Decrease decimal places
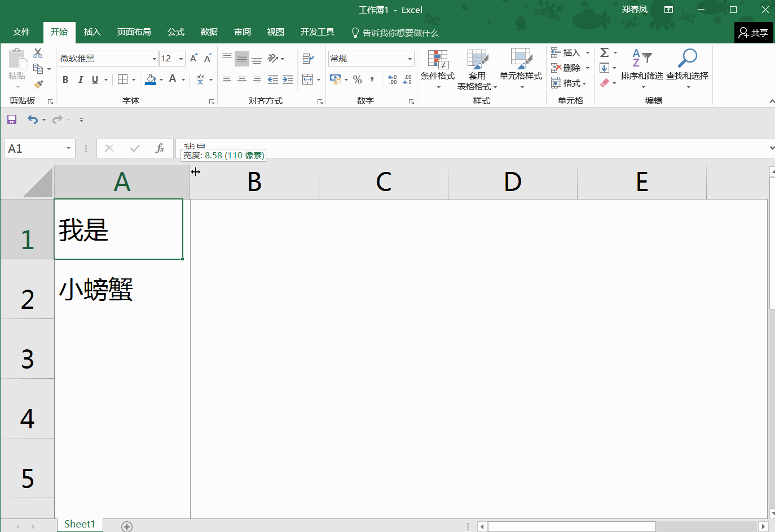This screenshot has height=532, width=775. (407, 79)
